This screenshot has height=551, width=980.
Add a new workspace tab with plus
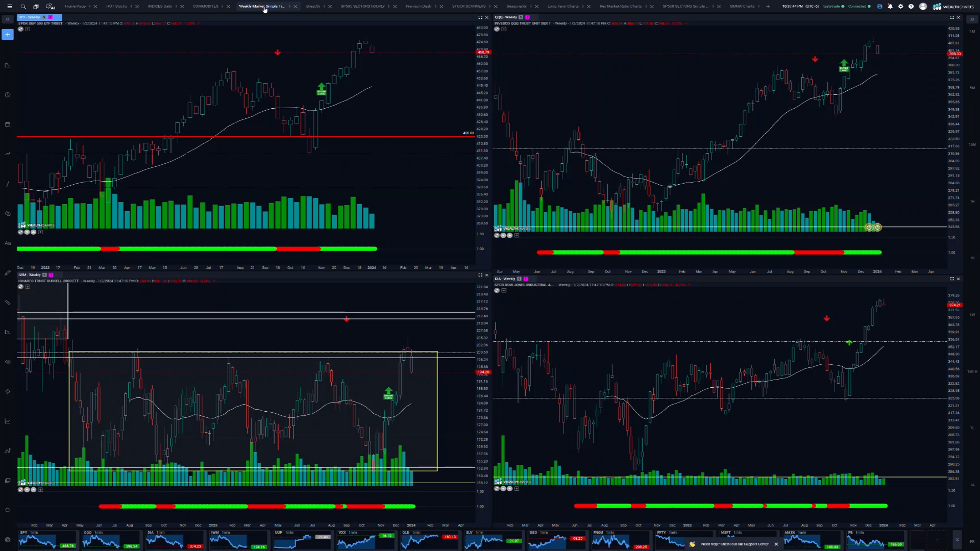click(x=768, y=7)
